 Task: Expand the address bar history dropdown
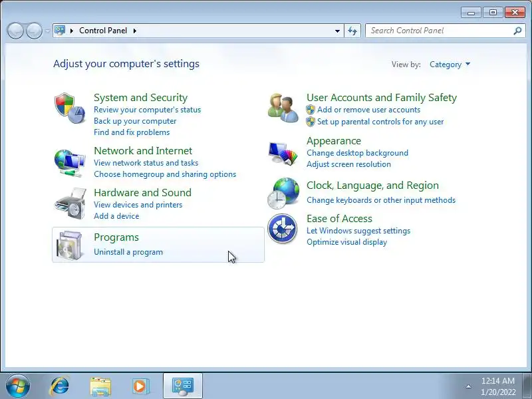[337, 31]
